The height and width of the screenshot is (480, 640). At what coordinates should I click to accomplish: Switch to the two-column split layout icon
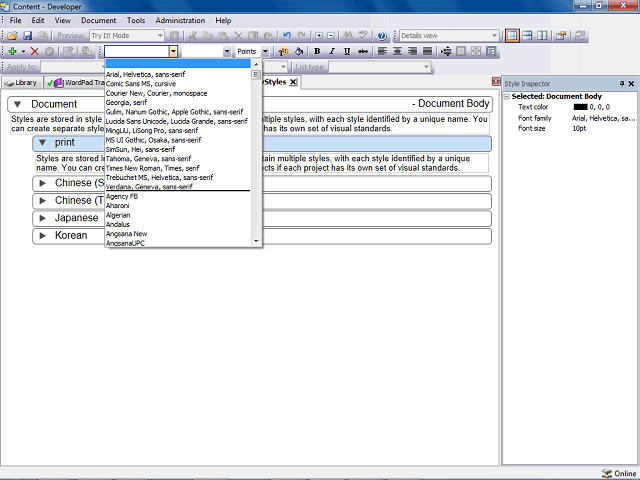[542, 36]
